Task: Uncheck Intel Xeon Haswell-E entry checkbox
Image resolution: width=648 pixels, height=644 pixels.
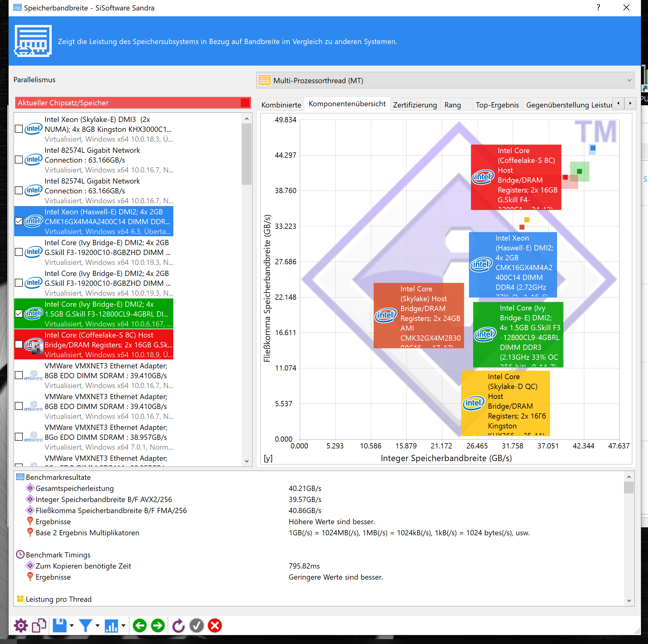Action: click(19, 221)
